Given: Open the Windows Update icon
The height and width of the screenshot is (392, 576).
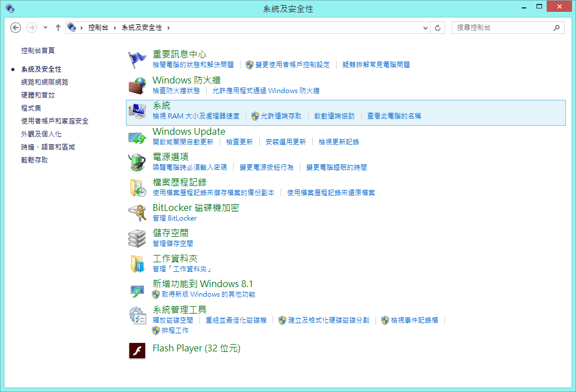Looking at the screenshot, I should (137, 138).
